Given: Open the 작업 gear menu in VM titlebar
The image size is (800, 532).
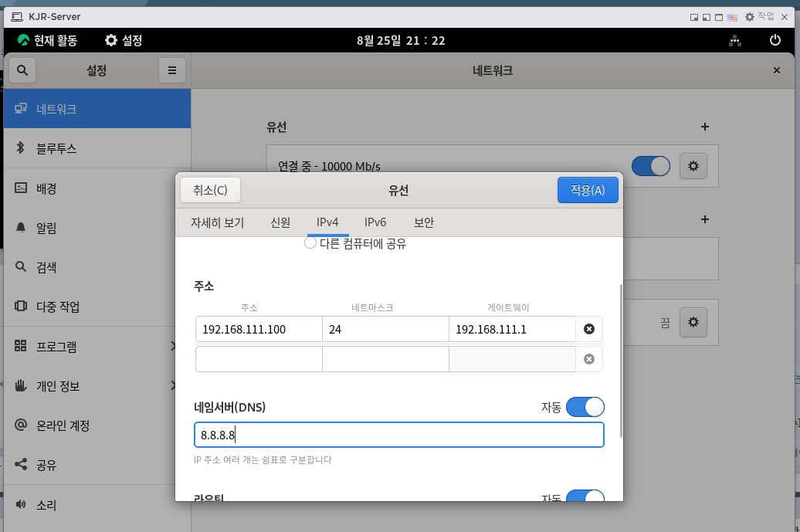Looking at the screenshot, I should [x=759, y=17].
